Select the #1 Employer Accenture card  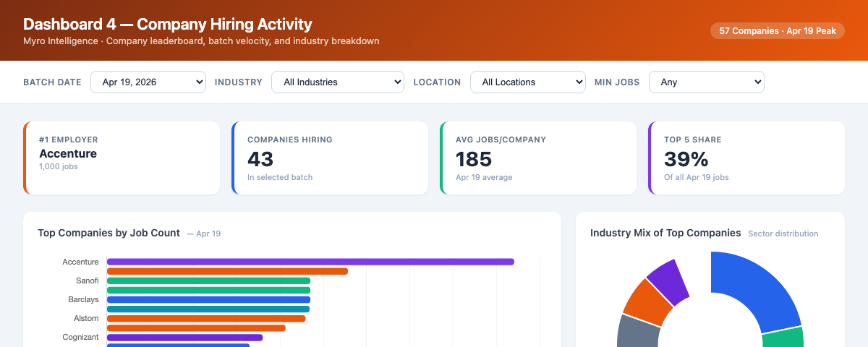122,158
